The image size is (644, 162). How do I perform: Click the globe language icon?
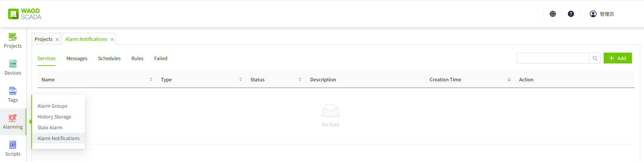[x=553, y=14]
